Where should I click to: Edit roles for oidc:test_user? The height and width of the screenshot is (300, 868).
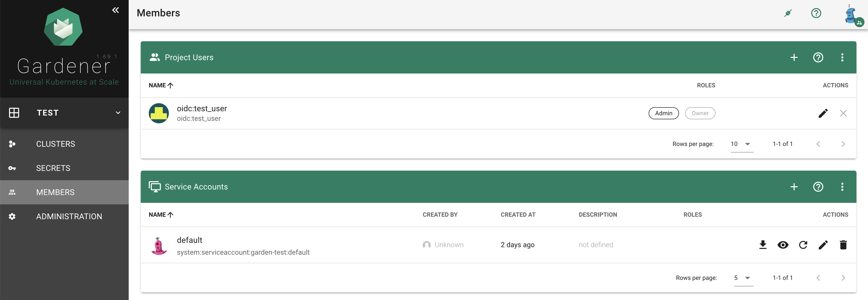pos(823,114)
